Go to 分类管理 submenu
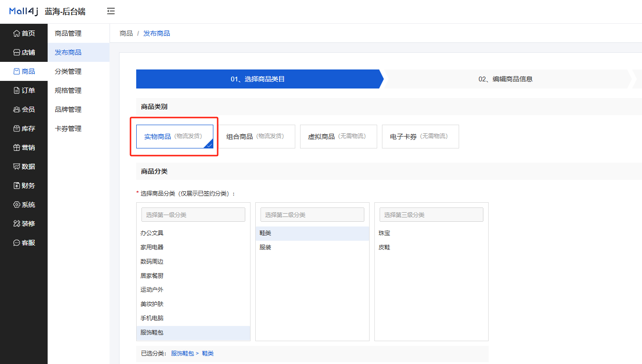Image resolution: width=642 pixels, height=364 pixels. click(x=79, y=71)
